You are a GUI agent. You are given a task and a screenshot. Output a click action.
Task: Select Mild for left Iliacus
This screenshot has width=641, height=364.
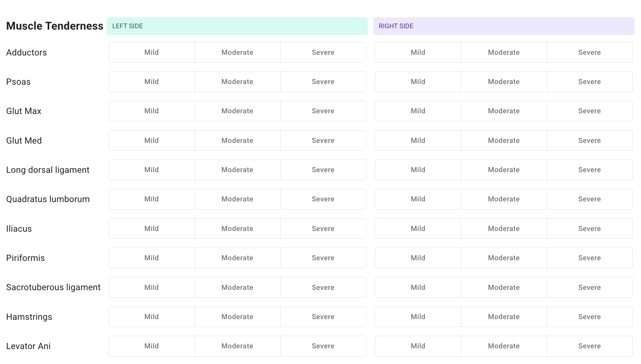click(151, 229)
